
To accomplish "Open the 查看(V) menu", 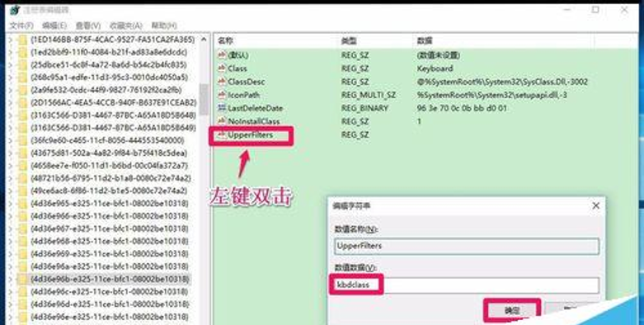I will click(x=88, y=26).
